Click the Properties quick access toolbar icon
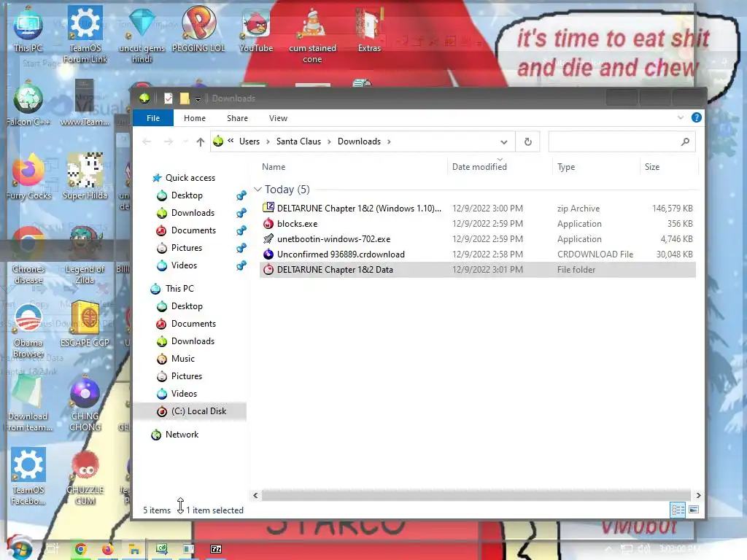This screenshot has width=747, height=560. coord(169,98)
